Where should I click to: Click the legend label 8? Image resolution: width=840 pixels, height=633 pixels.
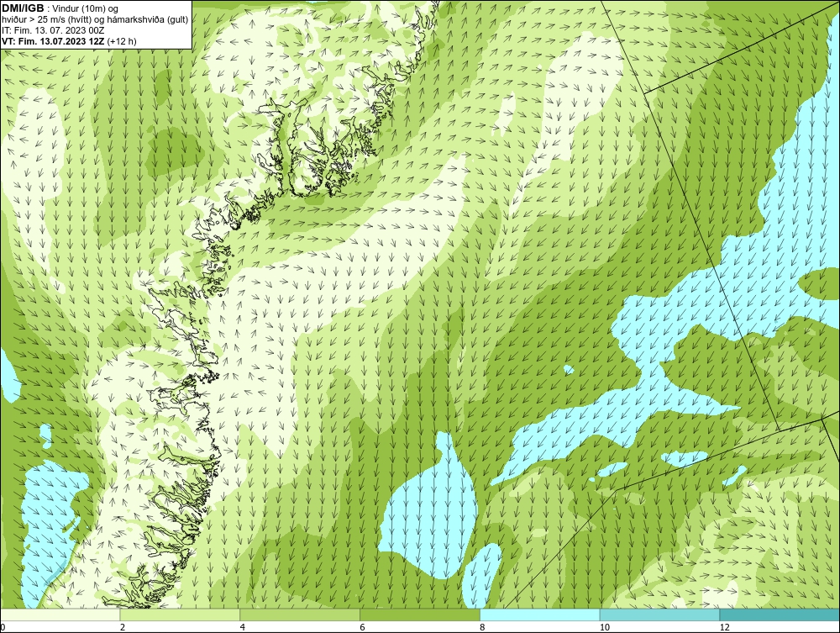tap(482, 627)
